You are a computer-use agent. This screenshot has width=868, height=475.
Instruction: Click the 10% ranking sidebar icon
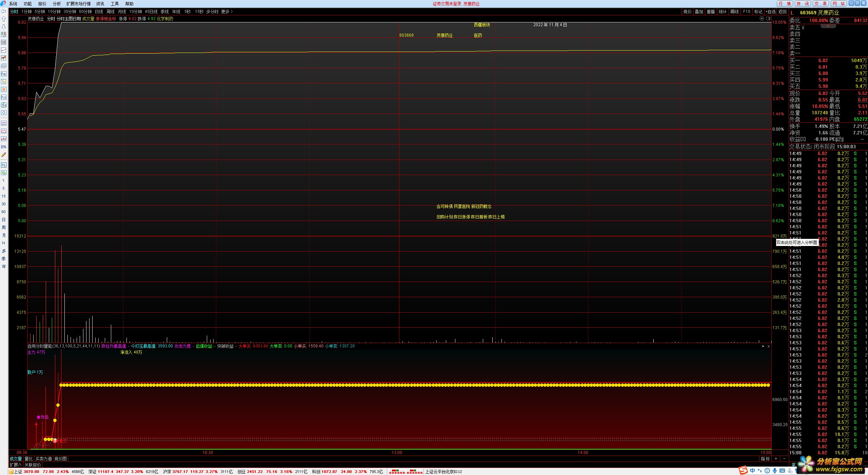tap(4, 147)
